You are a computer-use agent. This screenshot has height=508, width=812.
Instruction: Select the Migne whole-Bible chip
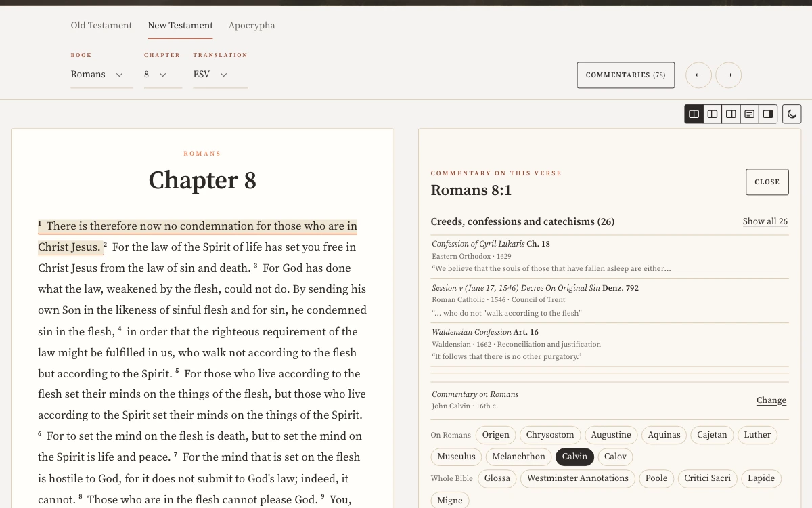[450, 501]
